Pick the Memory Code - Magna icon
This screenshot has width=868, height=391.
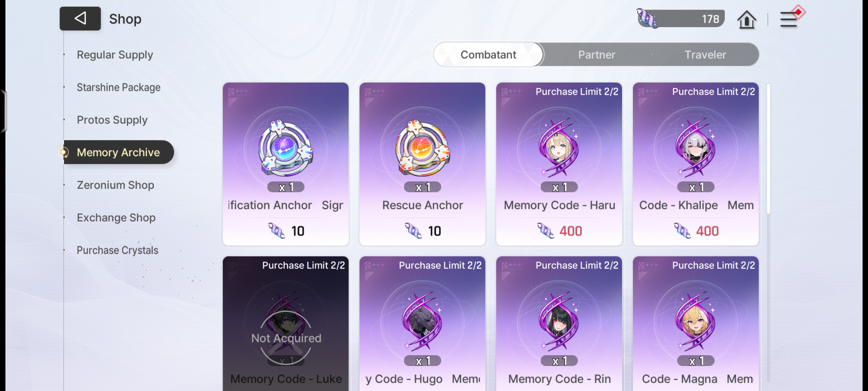[696, 321]
